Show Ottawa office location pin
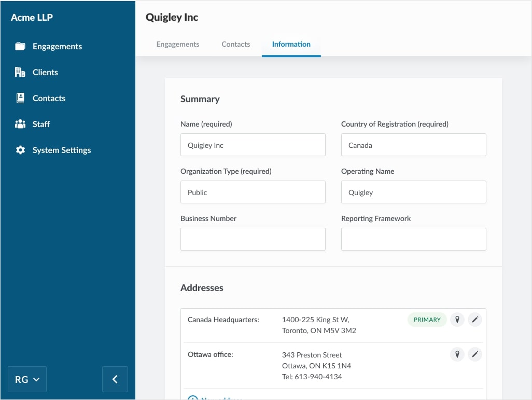This screenshot has width=532, height=400. (x=457, y=355)
